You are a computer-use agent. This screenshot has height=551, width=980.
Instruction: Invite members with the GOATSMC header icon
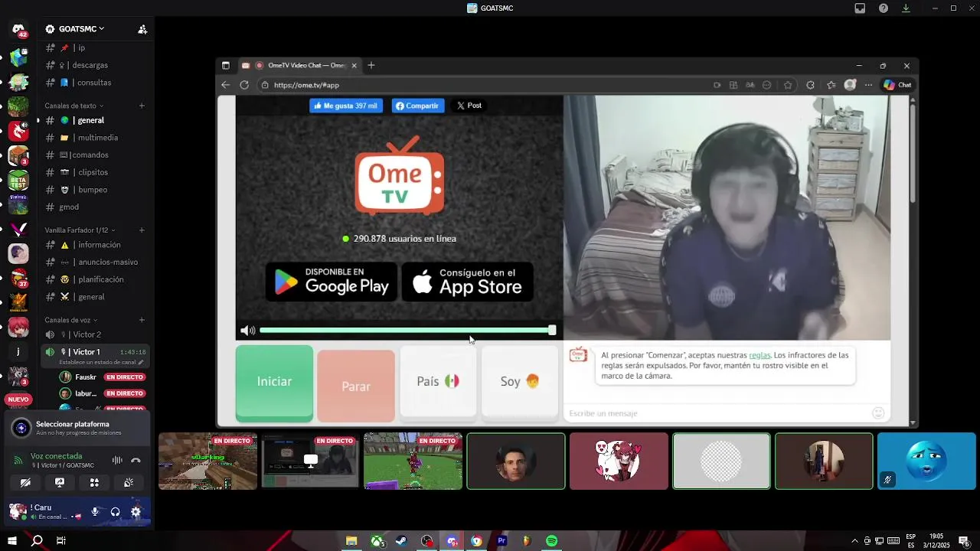pyautogui.click(x=142, y=29)
